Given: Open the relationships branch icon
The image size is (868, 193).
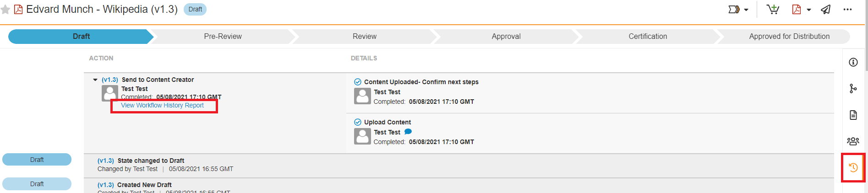Looking at the screenshot, I should 853,88.
